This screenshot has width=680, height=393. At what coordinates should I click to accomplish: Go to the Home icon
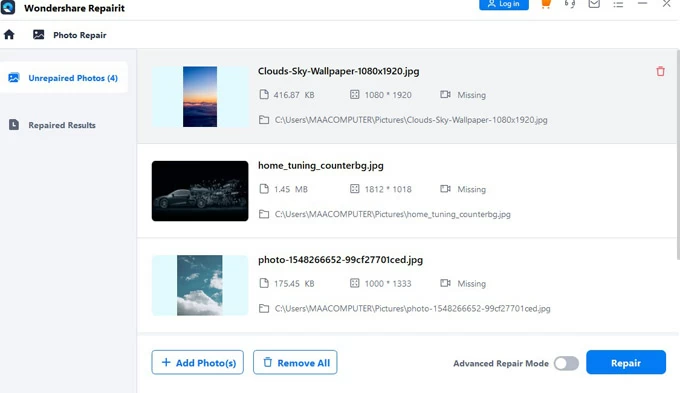point(9,35)
